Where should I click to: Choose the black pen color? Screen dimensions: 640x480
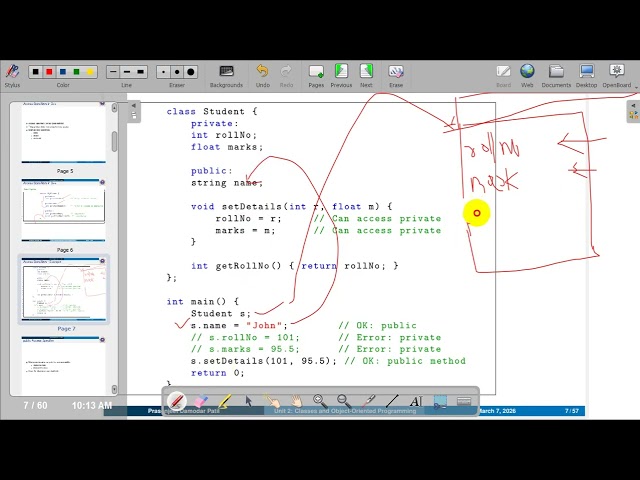point(36,72)
